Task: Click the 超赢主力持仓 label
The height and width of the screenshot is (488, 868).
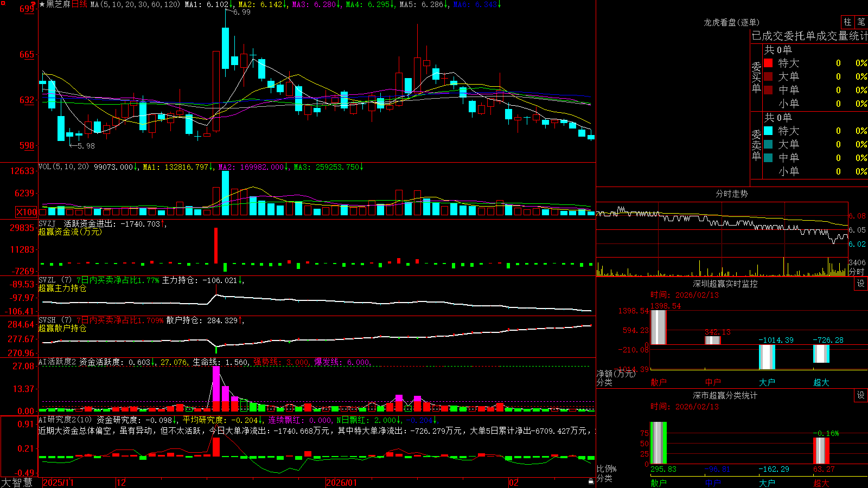Action: pyautogui.click(x=62, y=288)
